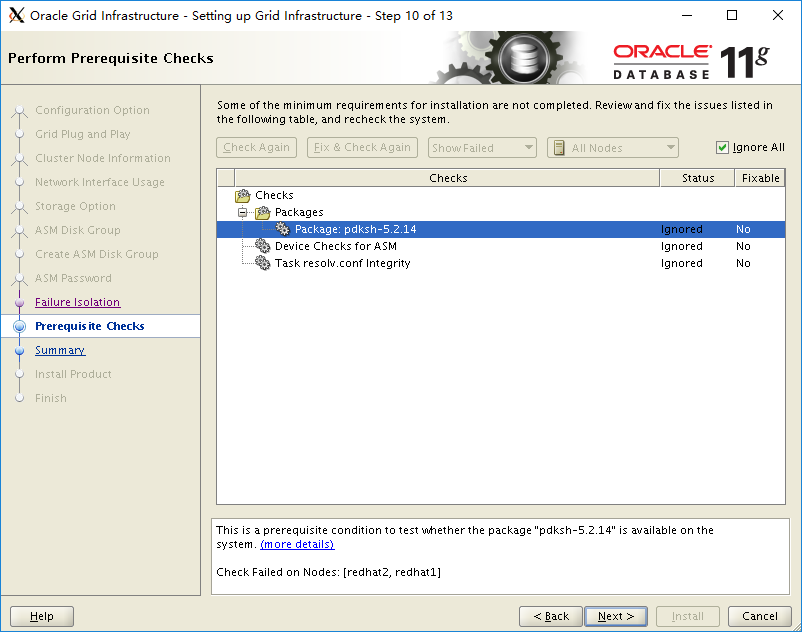Select the Package: pdksh-5.2.14 row
The width and height of the screenshot is (802, 632).
pos(501,229)
